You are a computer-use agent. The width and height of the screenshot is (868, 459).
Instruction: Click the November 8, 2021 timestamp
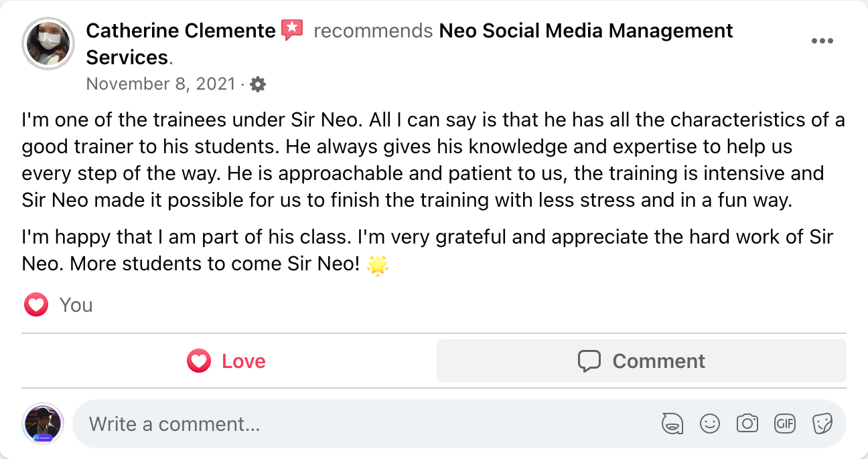(x=161, y=84)
